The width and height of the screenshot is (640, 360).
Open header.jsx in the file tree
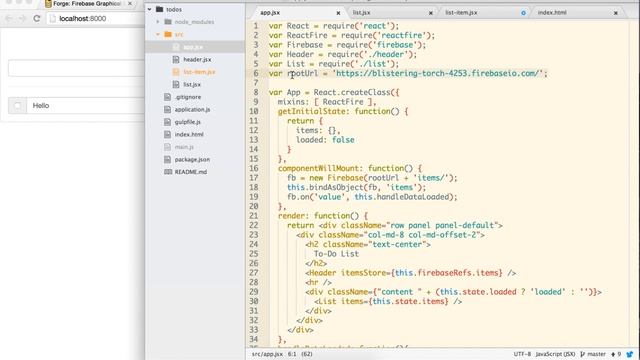coord(197,60)
